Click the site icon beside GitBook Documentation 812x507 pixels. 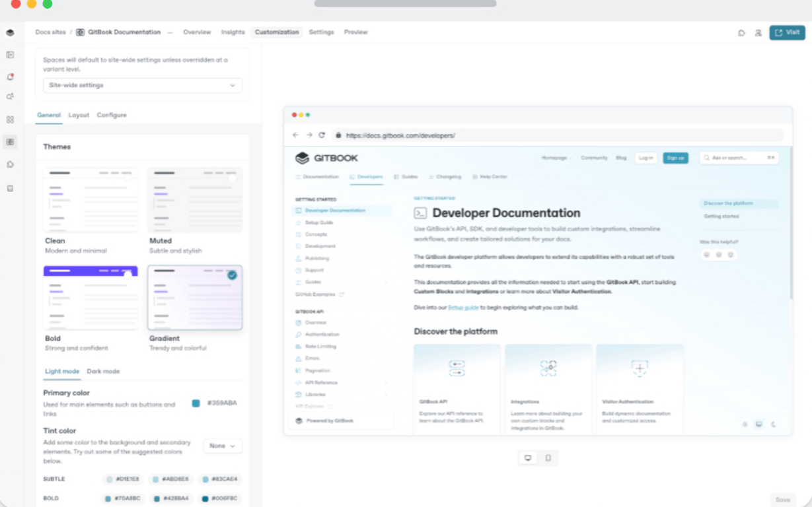pos(80,32)
